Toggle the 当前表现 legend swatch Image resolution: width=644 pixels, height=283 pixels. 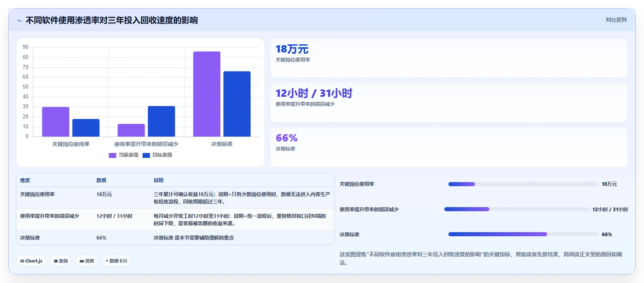[x=112, y=155]
